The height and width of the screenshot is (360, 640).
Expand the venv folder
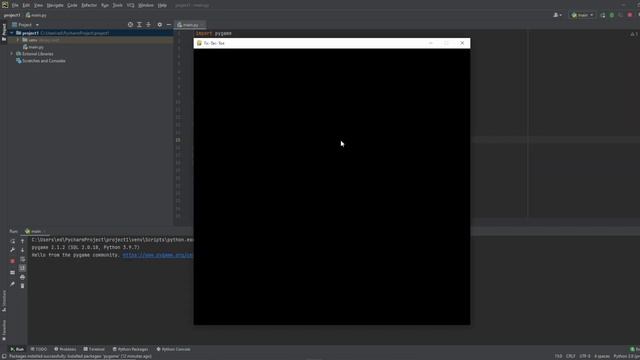[x=18, y=40]
